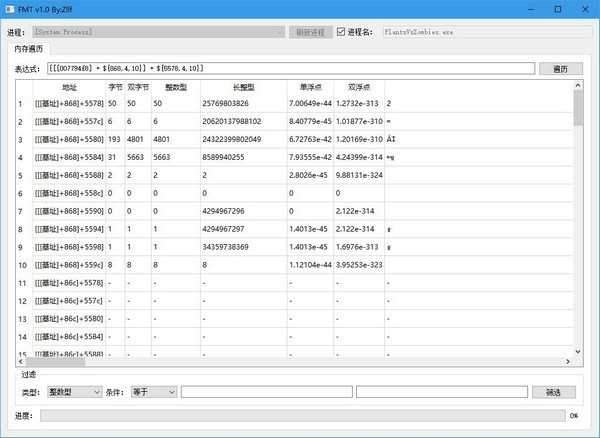Click the 双字节 column header

tap(138, 87)
